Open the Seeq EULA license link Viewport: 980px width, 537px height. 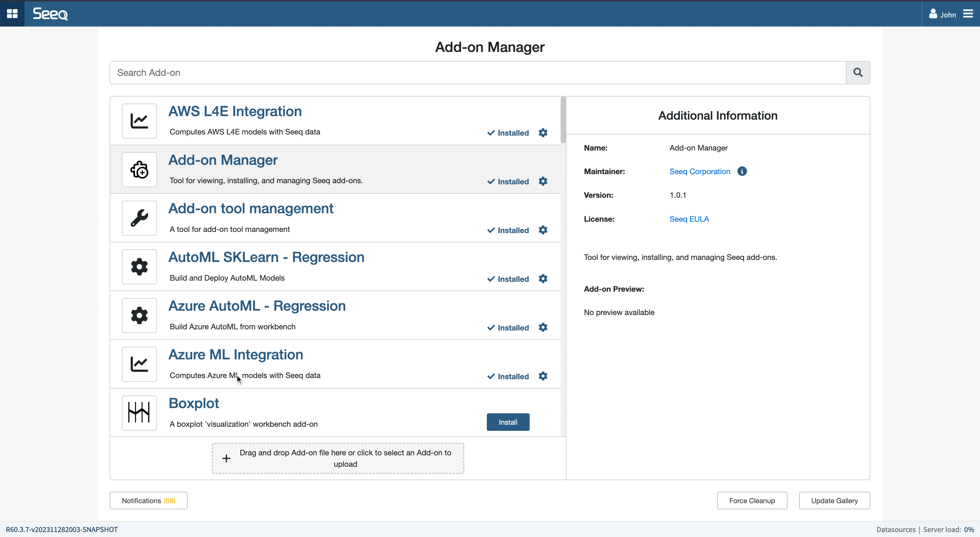[689, 219]
